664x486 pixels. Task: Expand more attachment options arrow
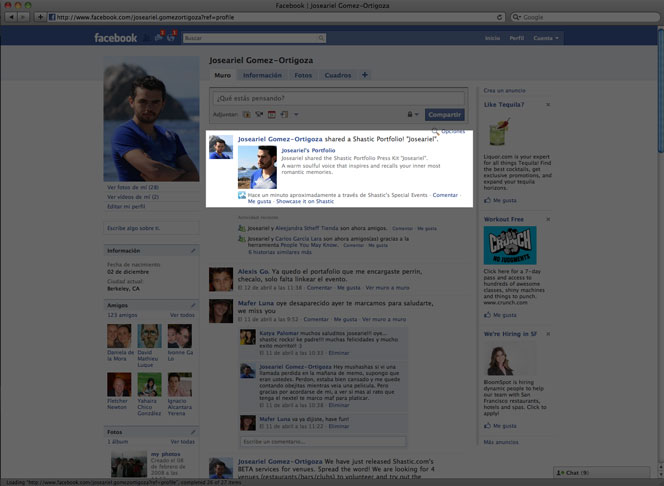pos(296,114)
